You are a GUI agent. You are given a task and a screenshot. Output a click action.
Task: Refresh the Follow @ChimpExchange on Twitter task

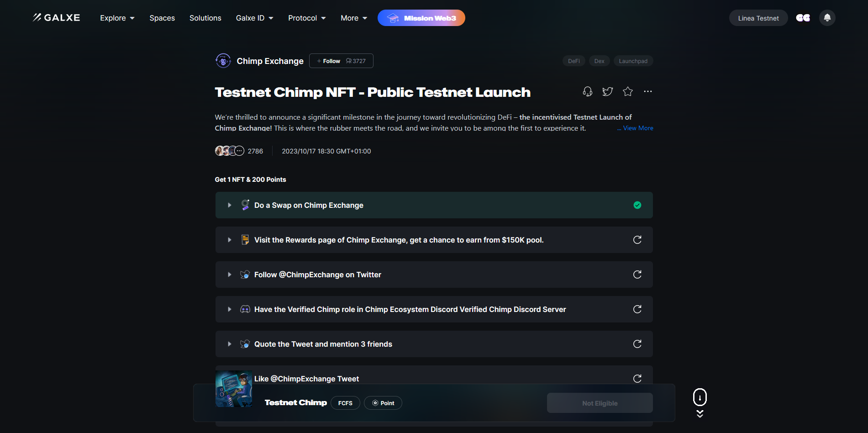point(637,275)
